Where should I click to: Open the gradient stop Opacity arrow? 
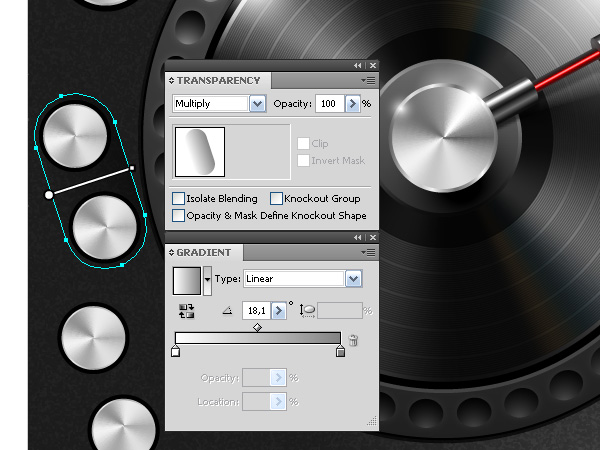click(x=279, y=378)
